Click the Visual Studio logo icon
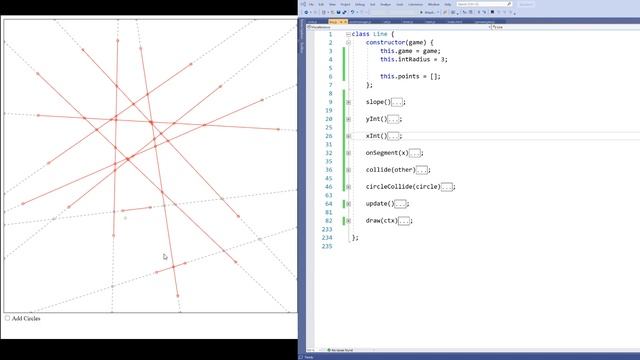The image size is (640, 360). (303, 4)
